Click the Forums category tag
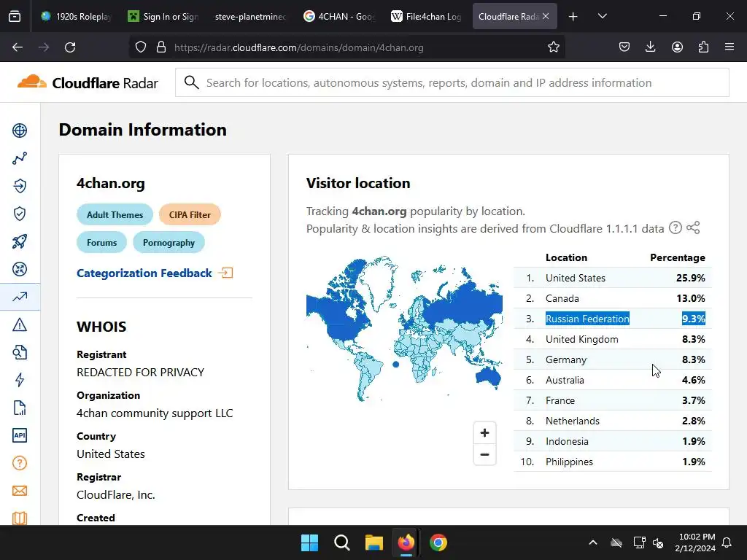The width and height of the screenshot is (747, 560). point(101,242)
